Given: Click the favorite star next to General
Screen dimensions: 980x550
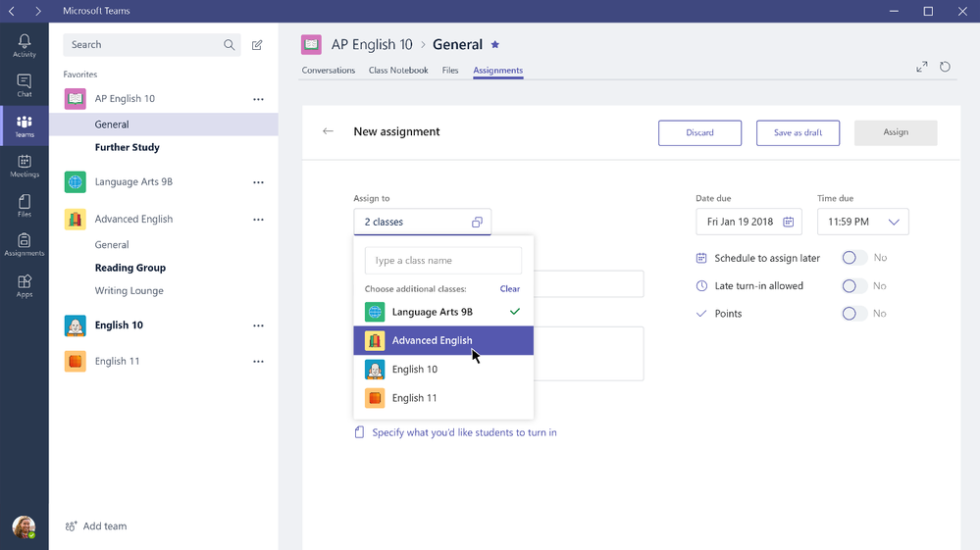Looking at the screenshot, I should pyautogui.click(x=495, y=44).
